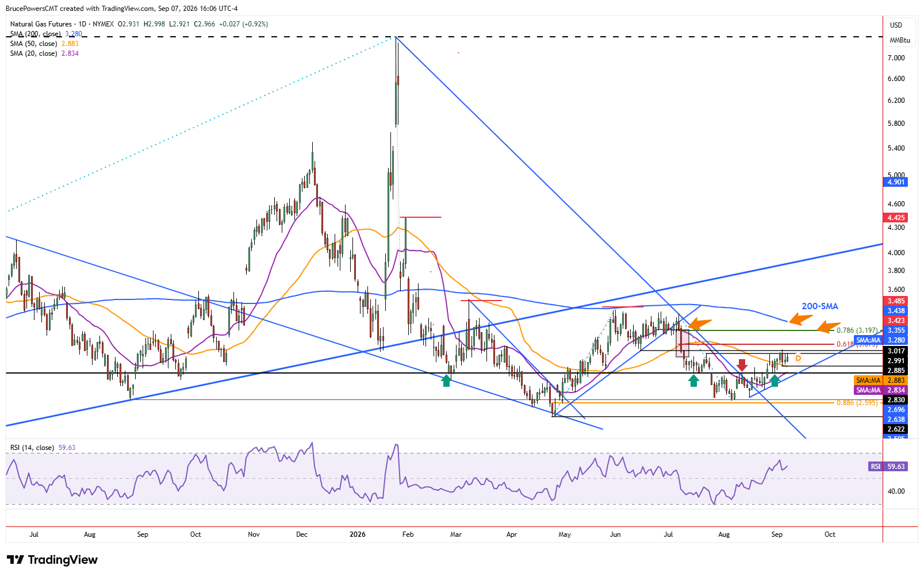Click the 2026 year label on time axis
This screenshot has width=924, height=577.
pyautogui.click(x=358, y=534)
